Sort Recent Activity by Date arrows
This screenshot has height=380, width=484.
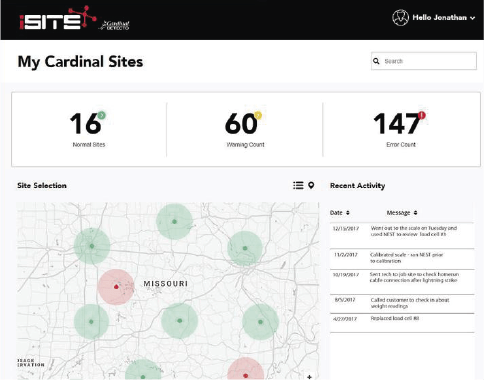348,213
